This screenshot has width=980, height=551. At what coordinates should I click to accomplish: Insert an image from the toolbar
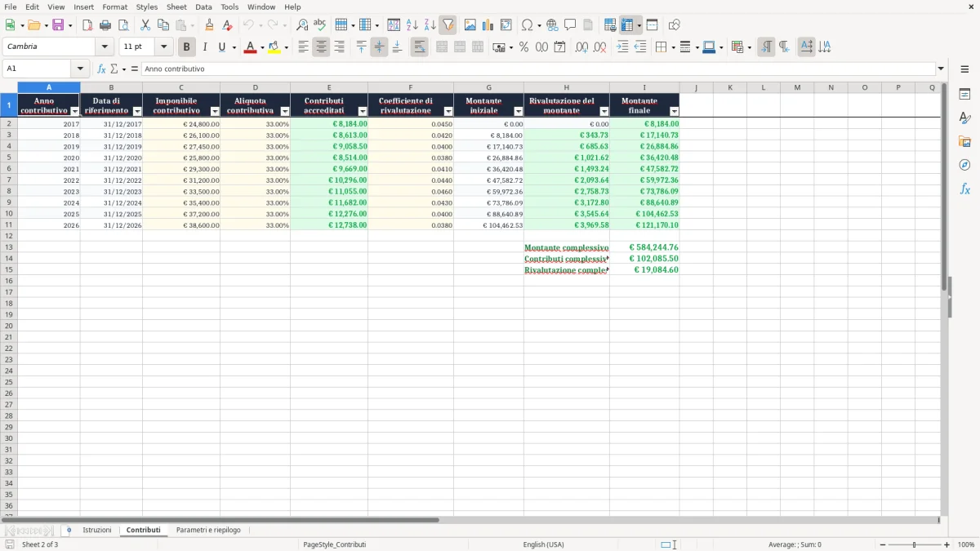click(x=470, y=25)
